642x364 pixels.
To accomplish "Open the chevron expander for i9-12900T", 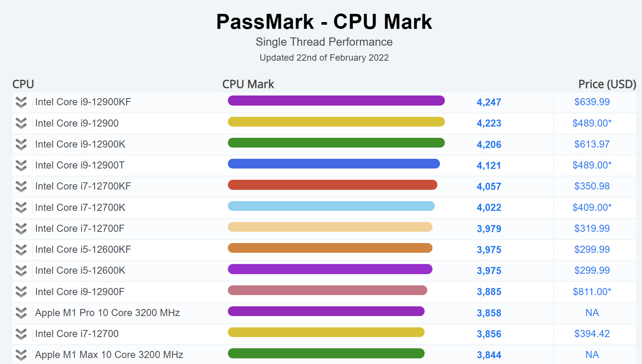I will [21, 165].
